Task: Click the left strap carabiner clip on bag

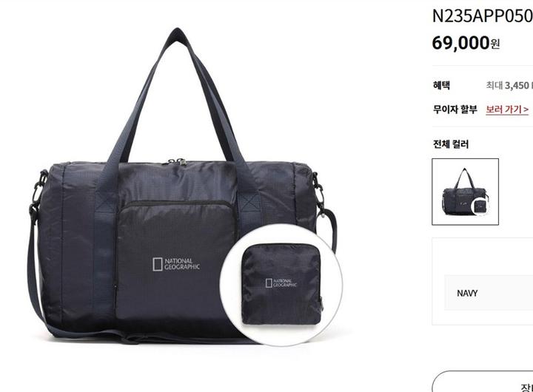Action: pos(37,195)
